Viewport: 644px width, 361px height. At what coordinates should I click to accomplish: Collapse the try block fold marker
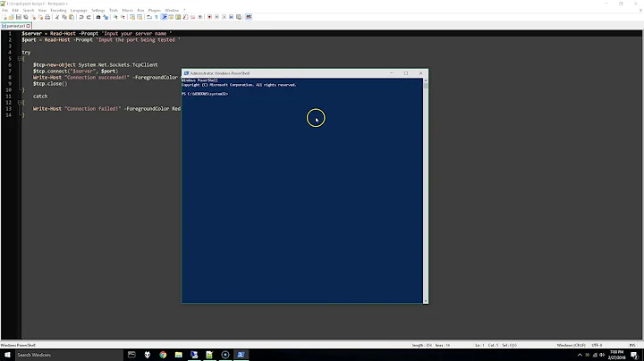click(20, 59)
